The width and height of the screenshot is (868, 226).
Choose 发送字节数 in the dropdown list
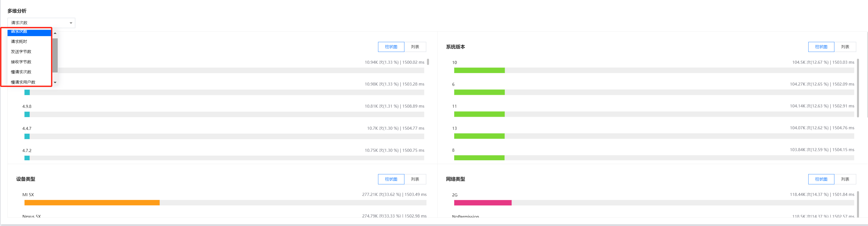pos(21,52)
